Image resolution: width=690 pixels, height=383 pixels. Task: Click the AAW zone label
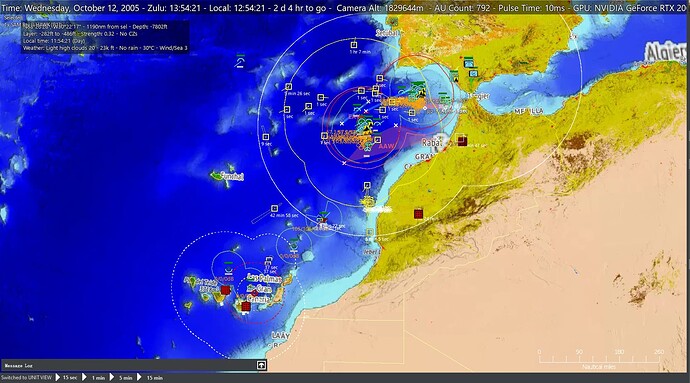click(386, 146)
